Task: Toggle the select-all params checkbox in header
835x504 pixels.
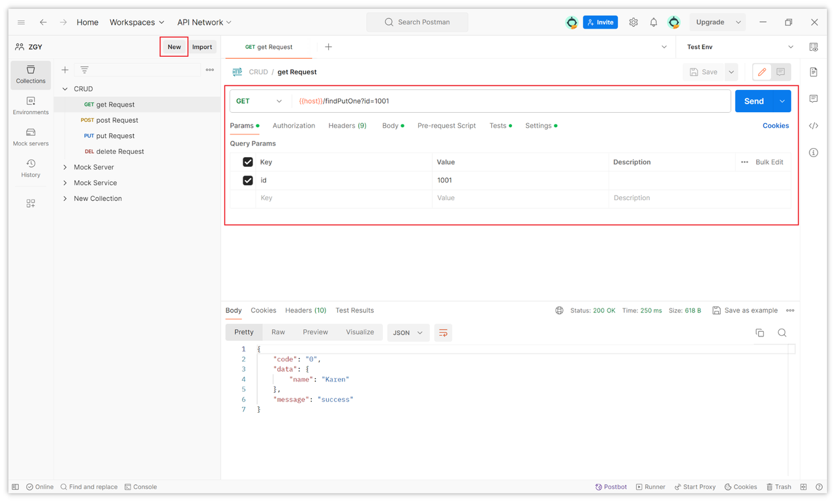Action: coord(248,162)
